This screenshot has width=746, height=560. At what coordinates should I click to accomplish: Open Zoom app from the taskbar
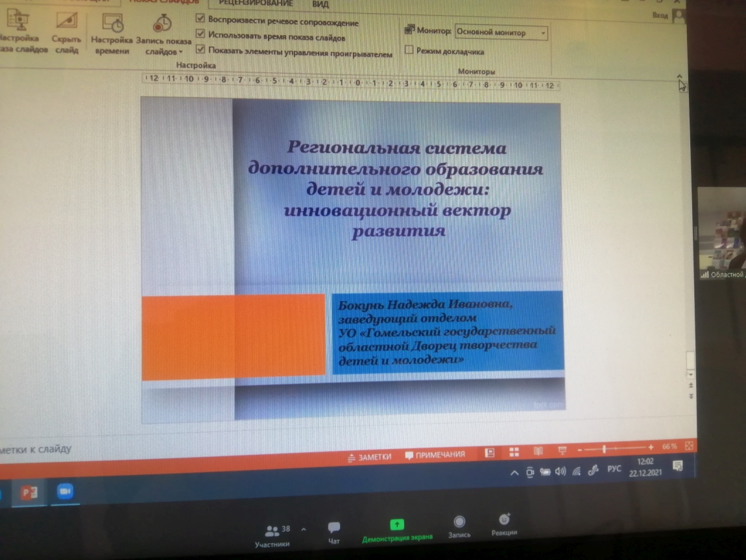pos(64,492)
